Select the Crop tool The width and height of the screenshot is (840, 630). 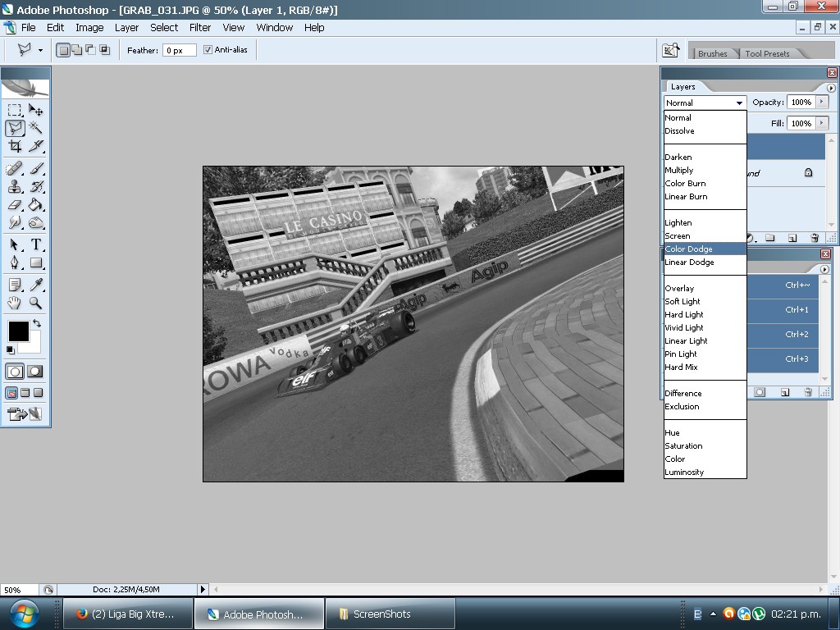click(x=15, y=146)
